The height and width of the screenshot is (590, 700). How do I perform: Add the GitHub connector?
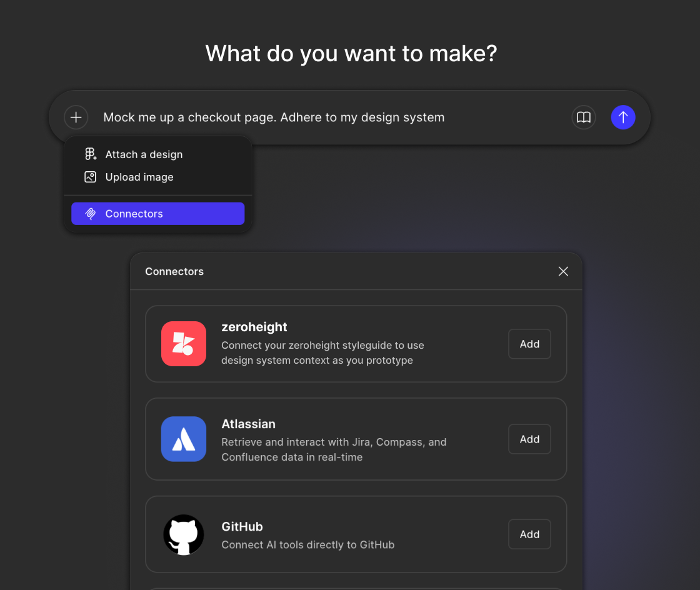tap(529, 534)
